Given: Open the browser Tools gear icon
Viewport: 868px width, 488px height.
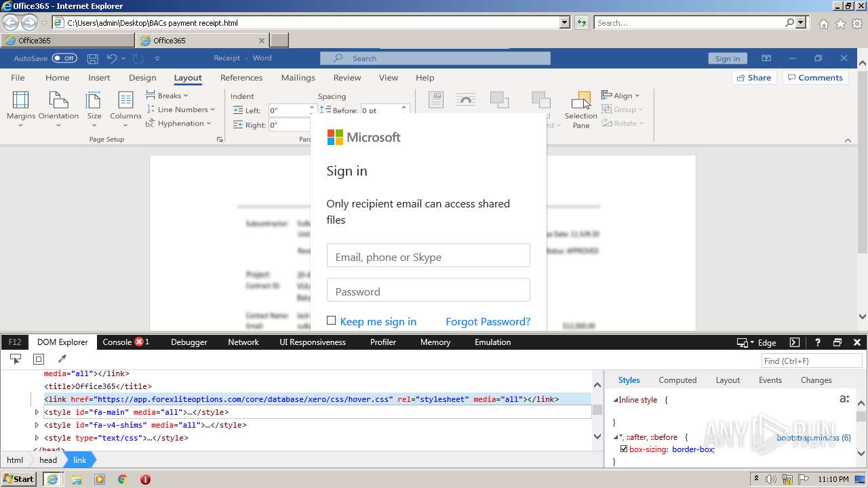Looking at the screenshot, I should click(857, 24).
